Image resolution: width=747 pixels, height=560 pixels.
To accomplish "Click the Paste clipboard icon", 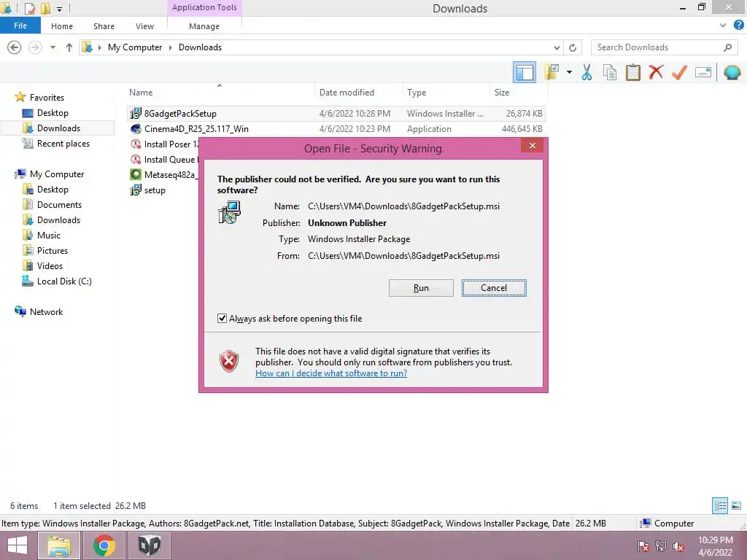I will pyautogui.click(x=632, y=72).
